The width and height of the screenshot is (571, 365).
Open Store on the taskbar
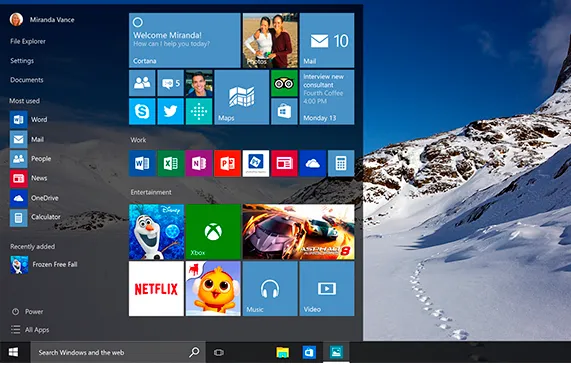[x=309, y=353]
